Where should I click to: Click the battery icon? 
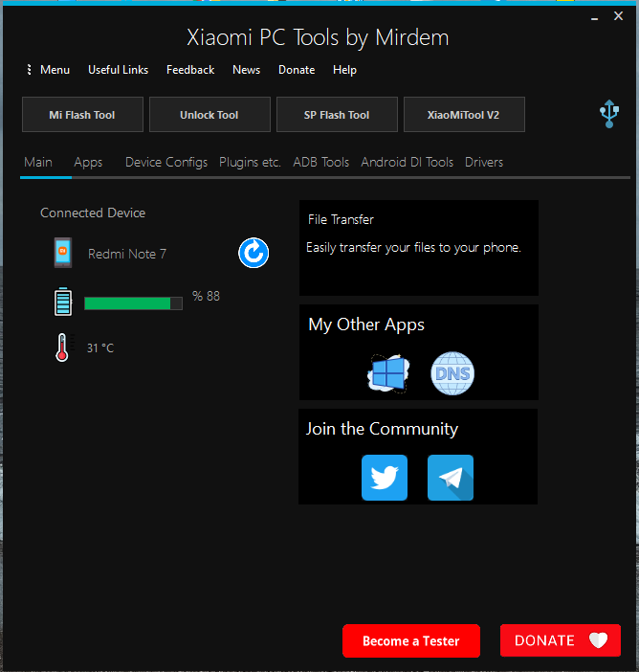pos(63,302)
